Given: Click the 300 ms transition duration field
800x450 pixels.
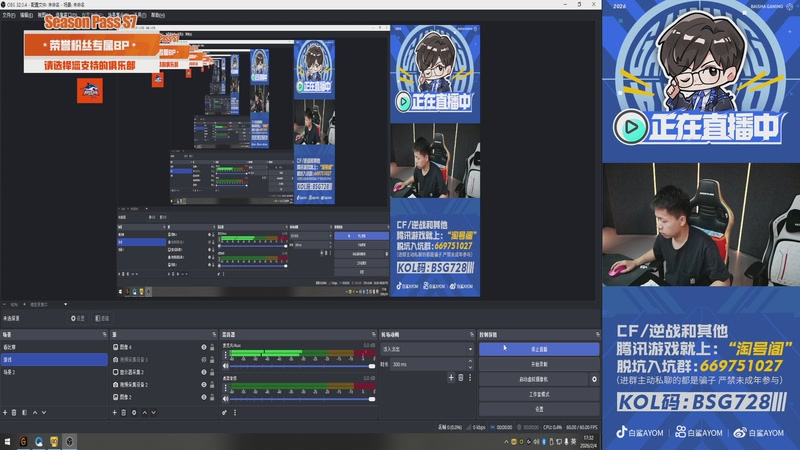Looking at the screenshot, I should tap(429, 364).
